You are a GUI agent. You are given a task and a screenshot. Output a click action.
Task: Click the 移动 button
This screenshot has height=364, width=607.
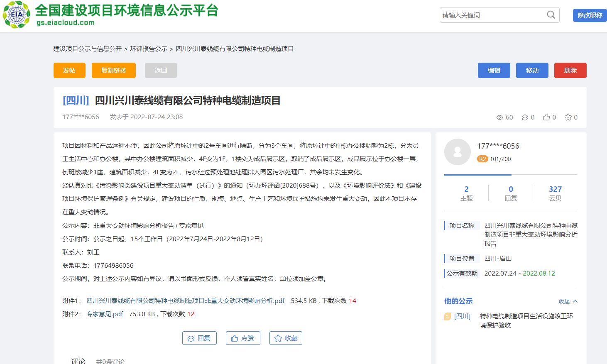pyautogui.click(x=532, y=70)
